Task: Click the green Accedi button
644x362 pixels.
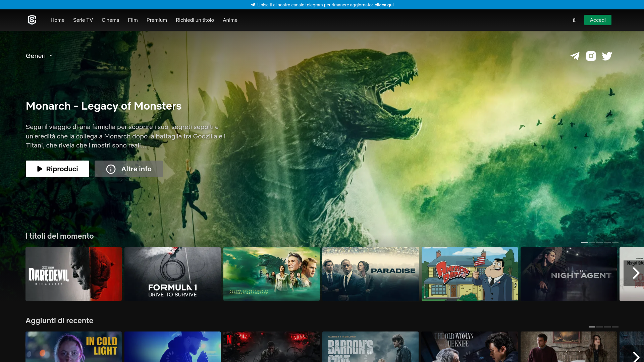Action: click(598, 20)
